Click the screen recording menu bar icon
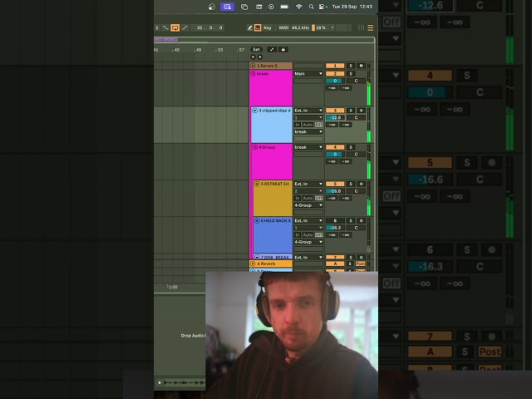The image size is (532, 399). click(271, 7)
